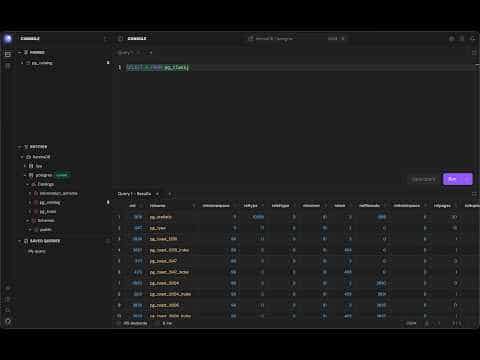Select the pg_statistic cell in row 1
The image size is (480, 360).
click(x=161, y=217)
